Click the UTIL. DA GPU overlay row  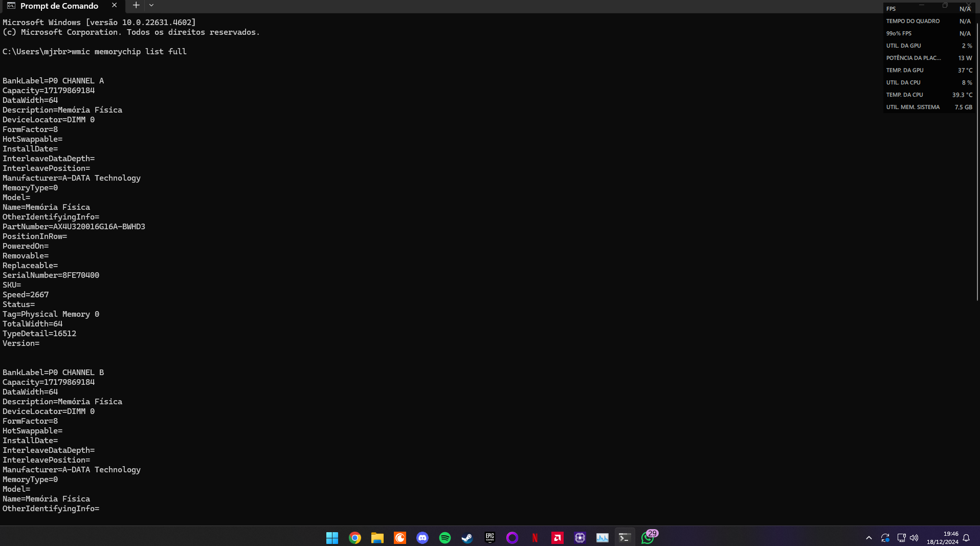929,46
